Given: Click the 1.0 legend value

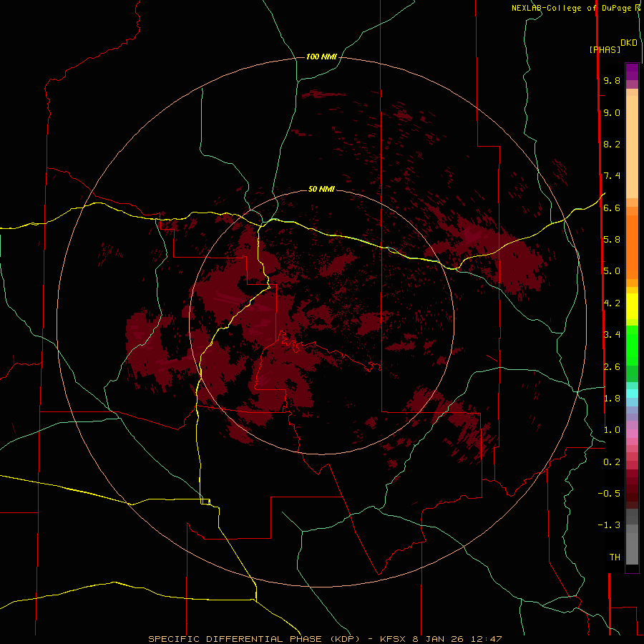Looking at the screenshot, I should tap(612, 430).
